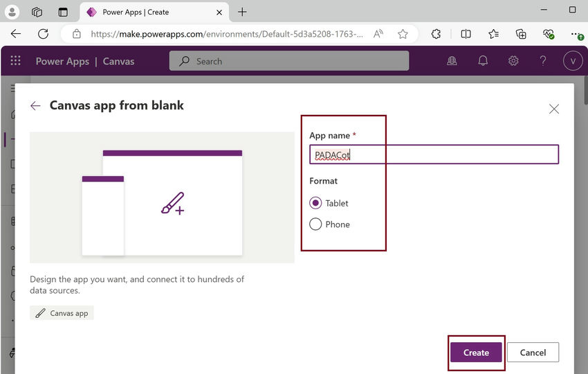This screenshot has width=588, height=374.
Task: Open the Favorites list icon
Action: 493,34
